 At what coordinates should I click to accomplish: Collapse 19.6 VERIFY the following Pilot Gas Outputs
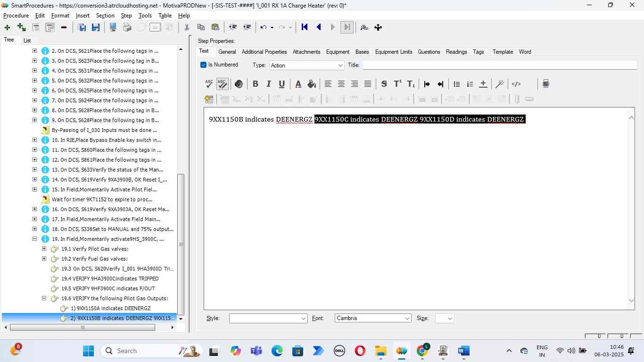44,298
